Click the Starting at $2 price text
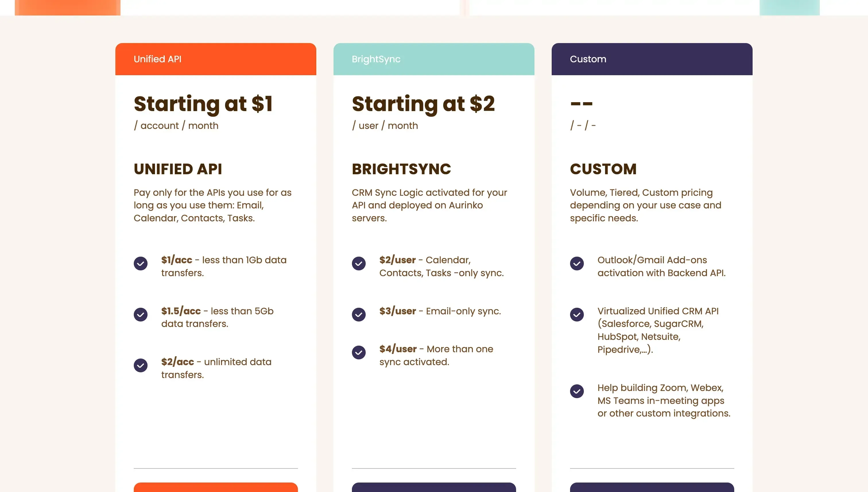This screenshot has height=492, width=868. coord(423,104)
